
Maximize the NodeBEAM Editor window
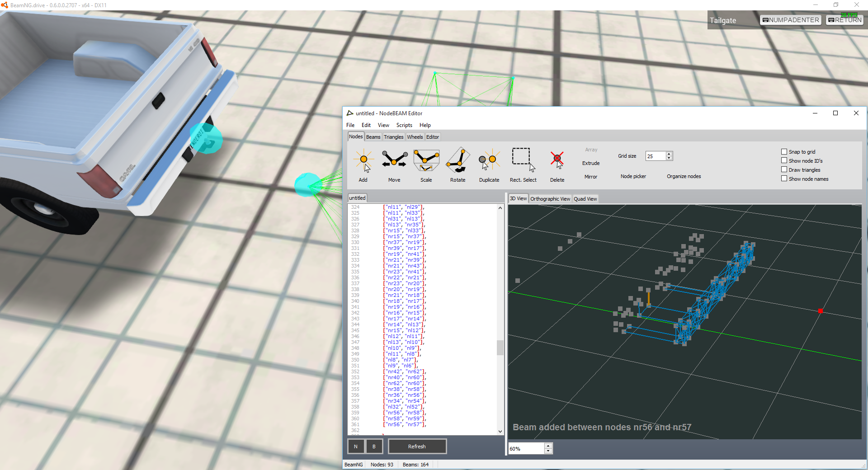click(x=835, y=113)
